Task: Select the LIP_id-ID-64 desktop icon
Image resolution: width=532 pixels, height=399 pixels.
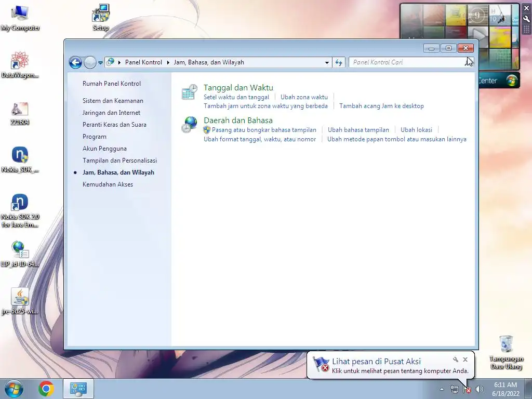Action: [x=20, y=254]
